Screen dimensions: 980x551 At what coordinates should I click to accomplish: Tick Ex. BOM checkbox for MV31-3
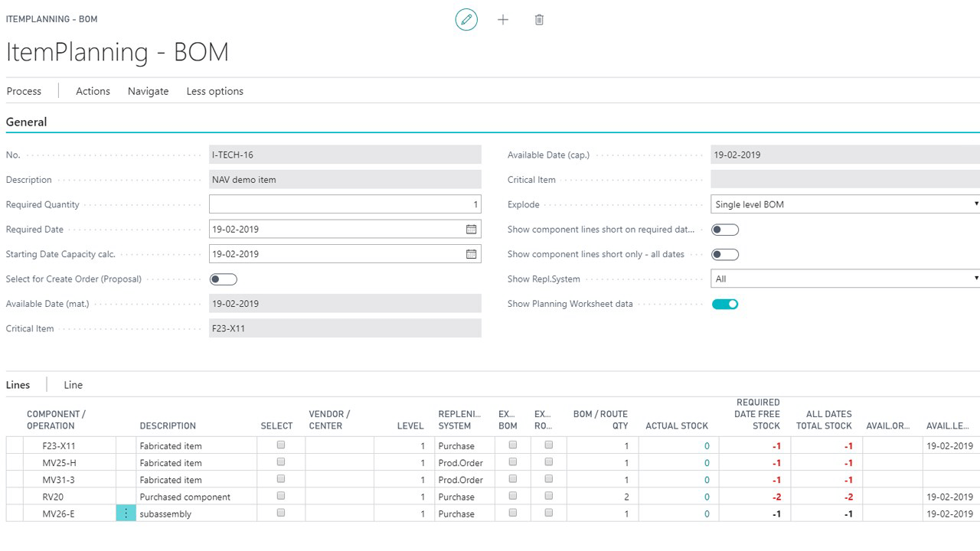pyautogui.click(x=513, y=479)
